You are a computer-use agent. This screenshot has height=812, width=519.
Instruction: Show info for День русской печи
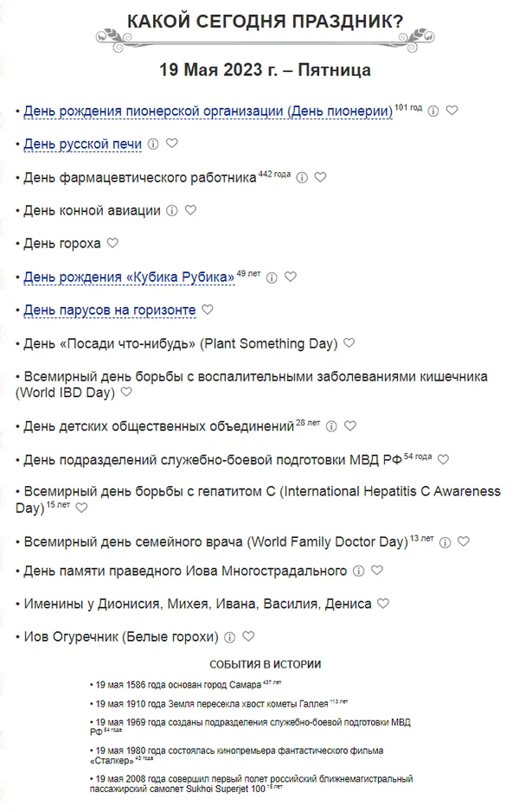click(153, 144)
